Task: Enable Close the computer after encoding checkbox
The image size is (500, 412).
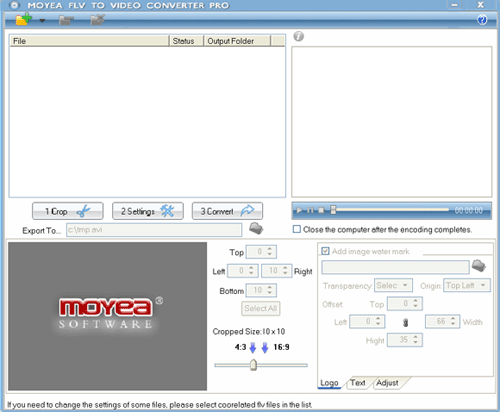Action: coord(297,229)
